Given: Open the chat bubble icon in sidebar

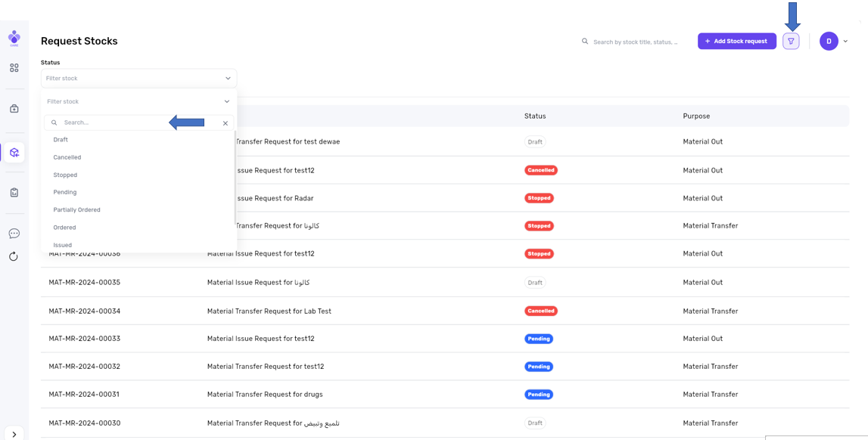Looking at the screenshot, I should pyautogui.click(x=14, y=234).
